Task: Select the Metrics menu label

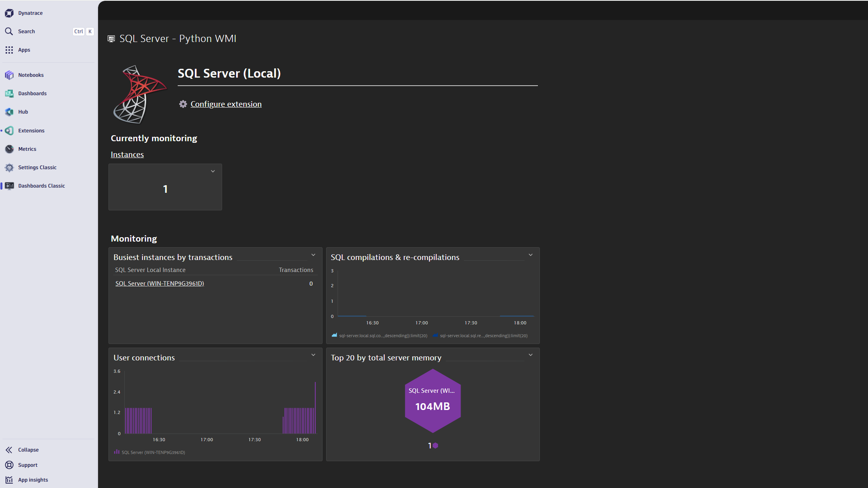Action: (27, 149)
